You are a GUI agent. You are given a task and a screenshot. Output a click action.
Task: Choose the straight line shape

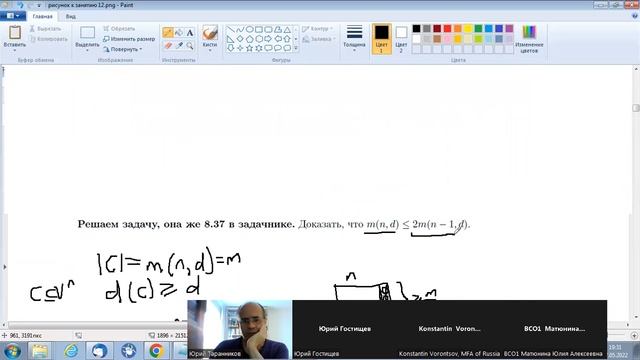(x=231, y=30)
